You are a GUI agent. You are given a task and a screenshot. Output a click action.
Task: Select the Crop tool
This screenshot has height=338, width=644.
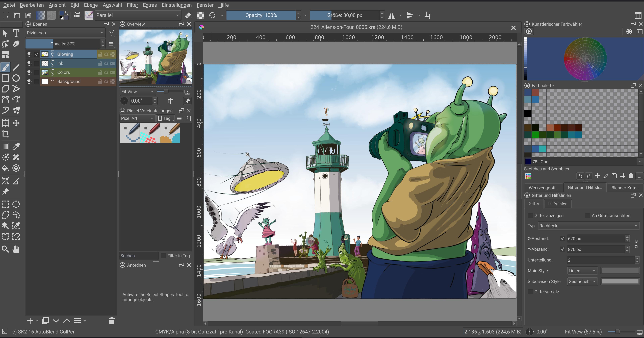click(5, 134)
